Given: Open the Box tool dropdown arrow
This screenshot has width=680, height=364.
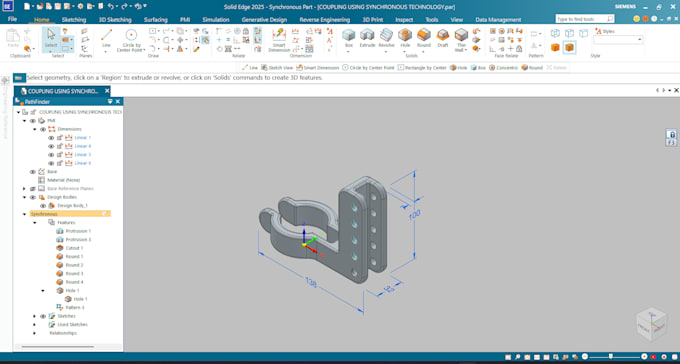Looking at the screenshot, I should point(348,52).
